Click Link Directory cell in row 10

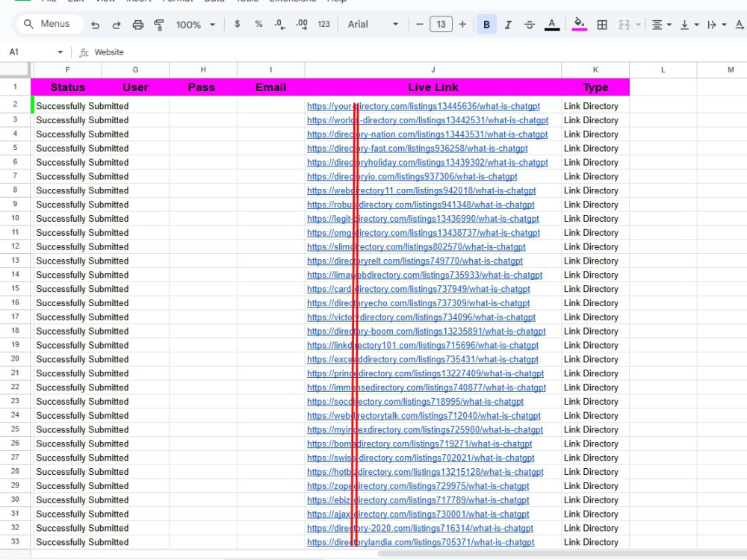pyautogui.click(x=591, y=219)
